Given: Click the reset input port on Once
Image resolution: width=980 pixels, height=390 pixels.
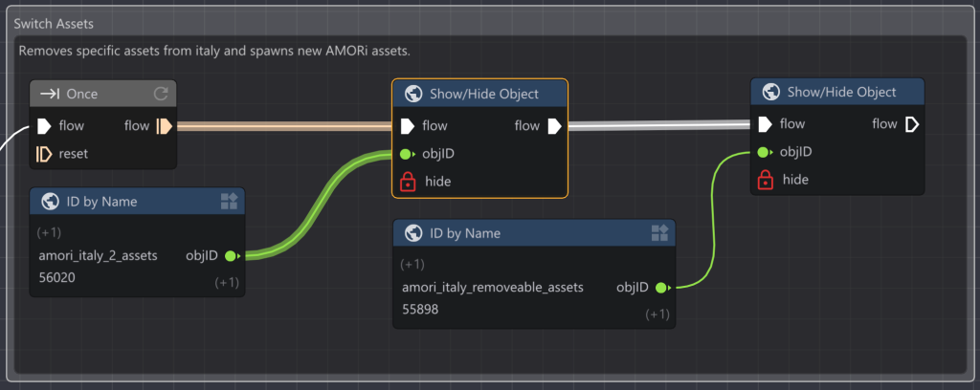Looking at the screenshot, I should pyautogui.click(x=43, y=154).
